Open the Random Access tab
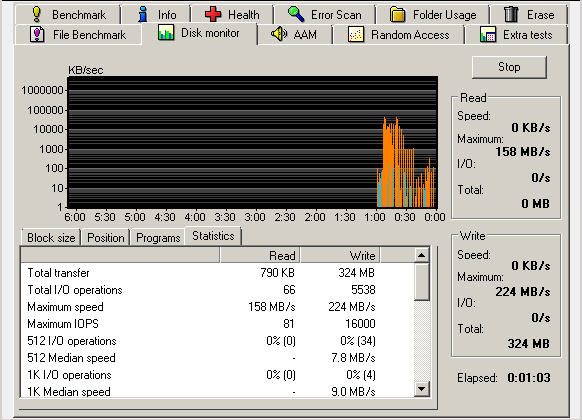 point(399,35)
